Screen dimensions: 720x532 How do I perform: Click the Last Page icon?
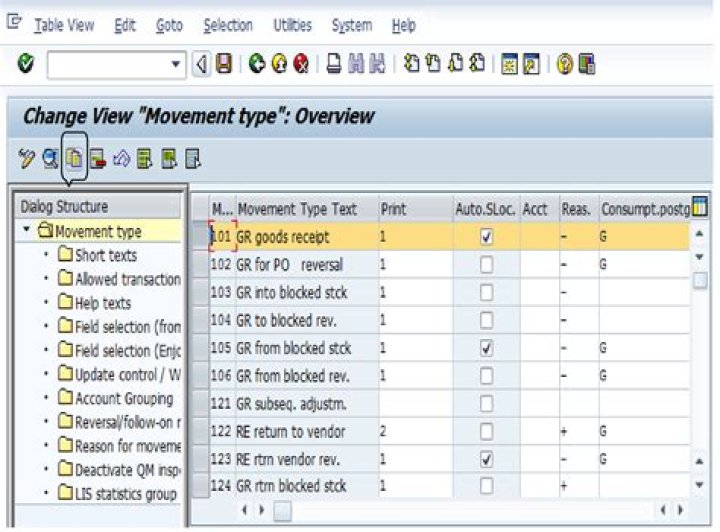coord(477,64)
